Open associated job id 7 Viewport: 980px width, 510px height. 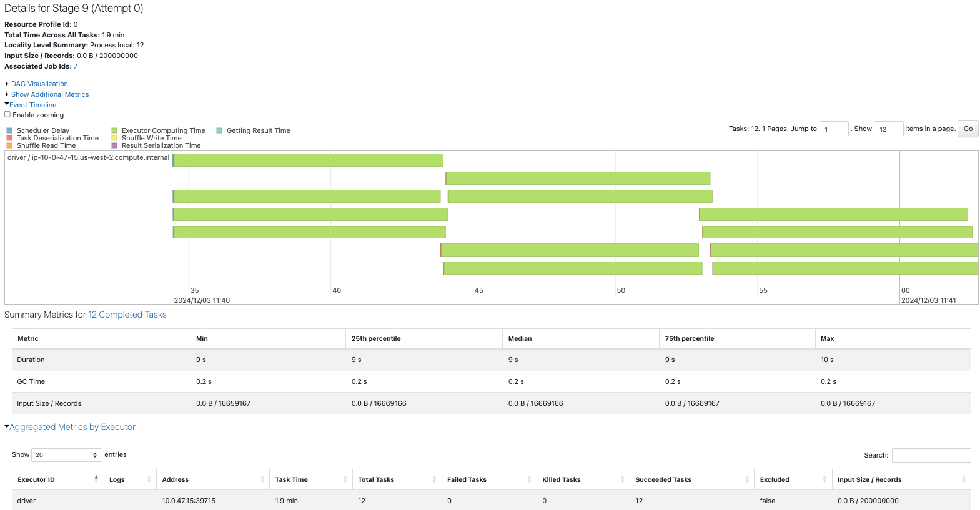point(76,66)
